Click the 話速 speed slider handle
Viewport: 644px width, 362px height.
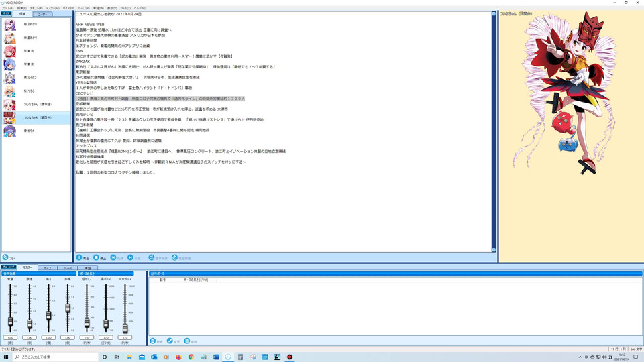tap(30, 324)
